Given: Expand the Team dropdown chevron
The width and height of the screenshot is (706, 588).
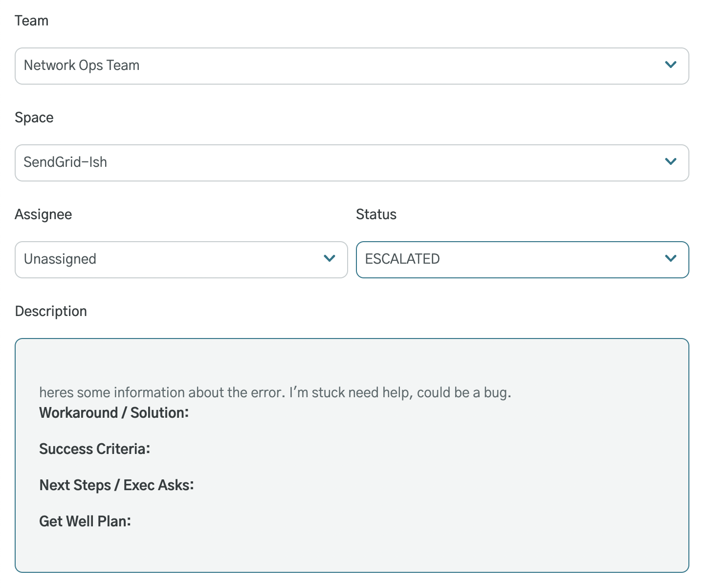Looking at the screenshot, I should point(671,65).
